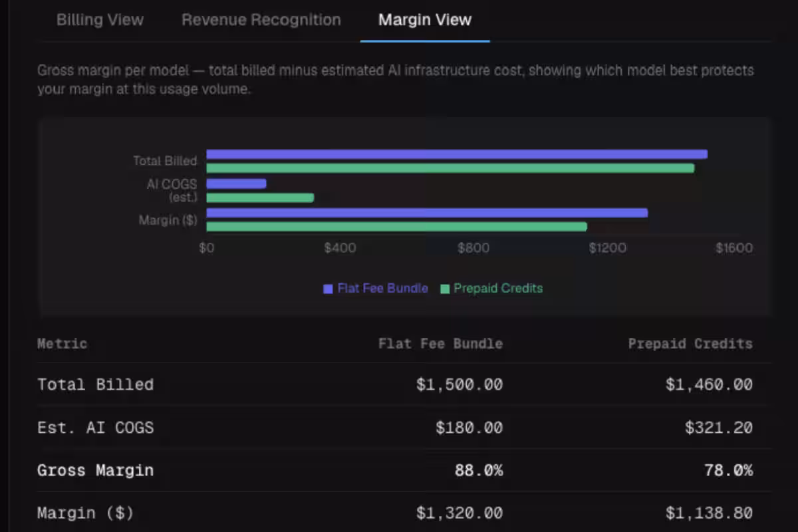Click the green Margin ($) bar
This screenshot has width=798, height=532.
397,227
